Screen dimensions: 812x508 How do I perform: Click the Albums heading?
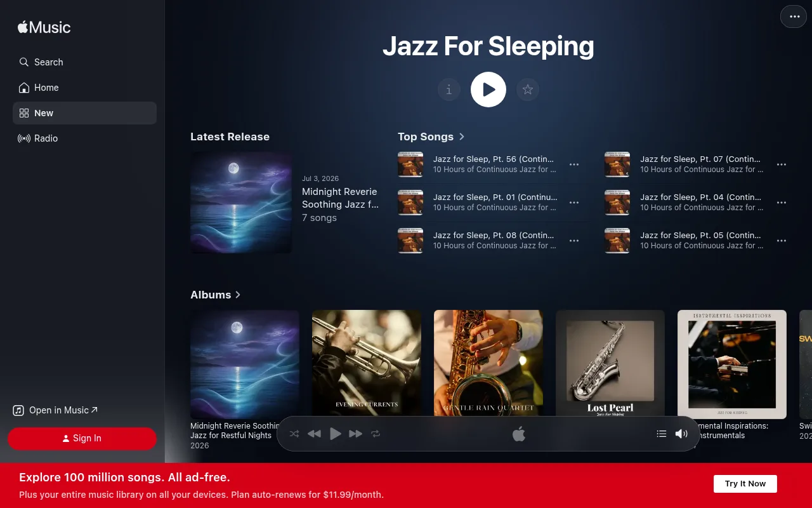tap(211, 295)
